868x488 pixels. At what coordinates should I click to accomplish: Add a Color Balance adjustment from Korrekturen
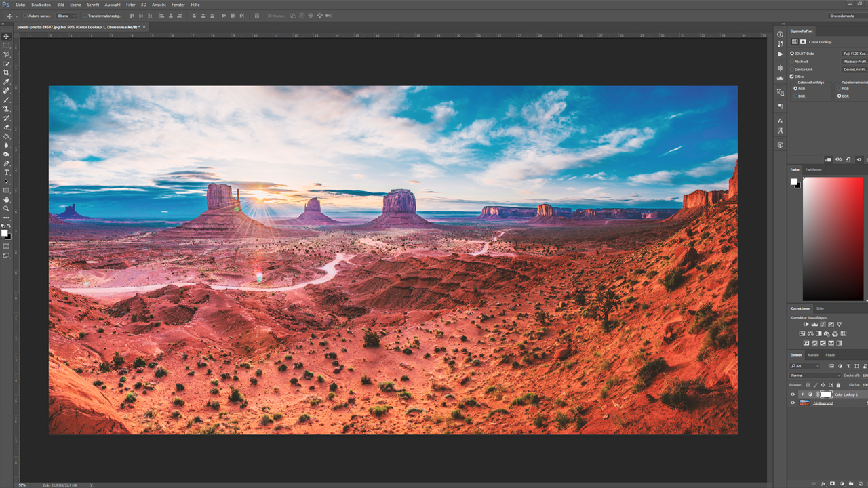tap(810, 333)
